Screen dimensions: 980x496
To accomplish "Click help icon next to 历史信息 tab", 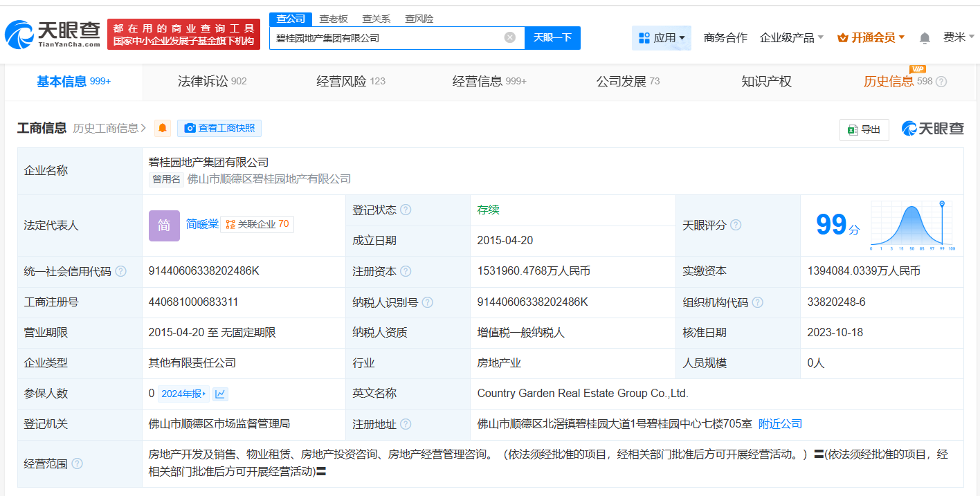I will 941,82.
